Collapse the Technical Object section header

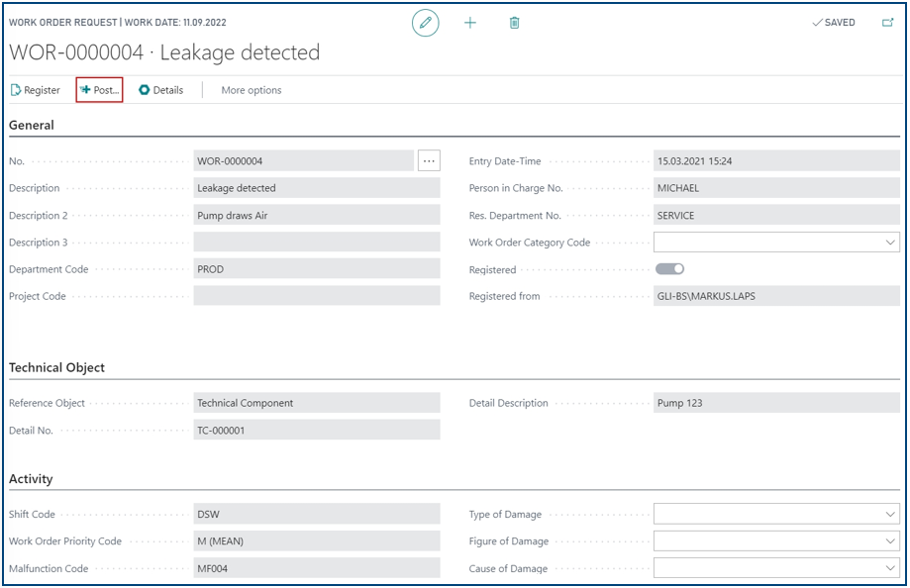point(56,367)
